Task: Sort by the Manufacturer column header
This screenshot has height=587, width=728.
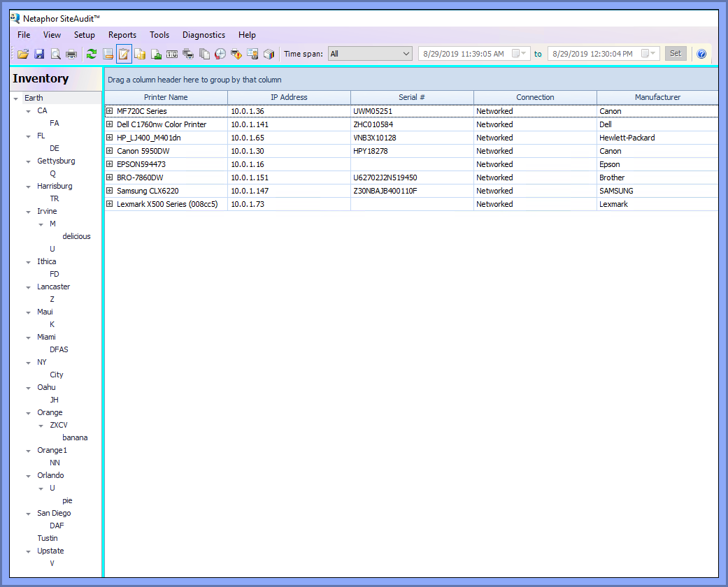Action: point(657,97)
